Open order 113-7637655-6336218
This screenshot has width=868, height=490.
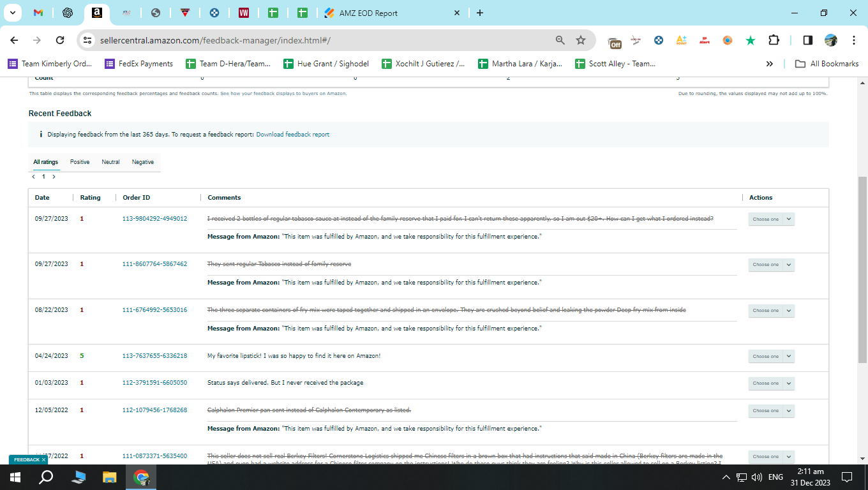[154, 356]
